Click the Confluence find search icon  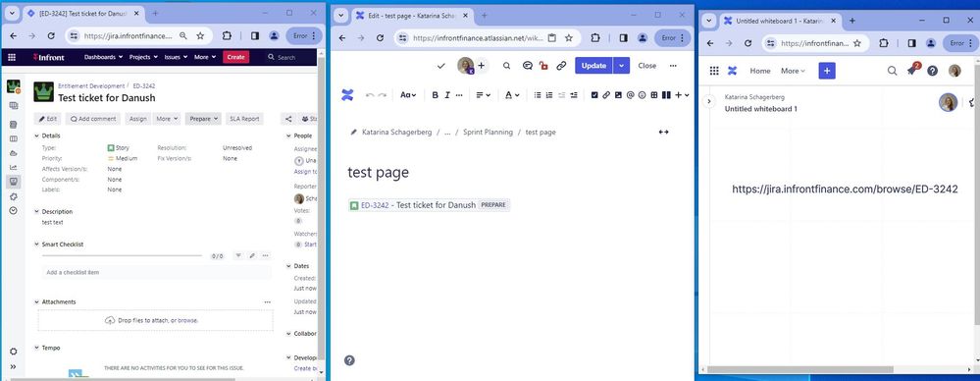pos(507,66)
